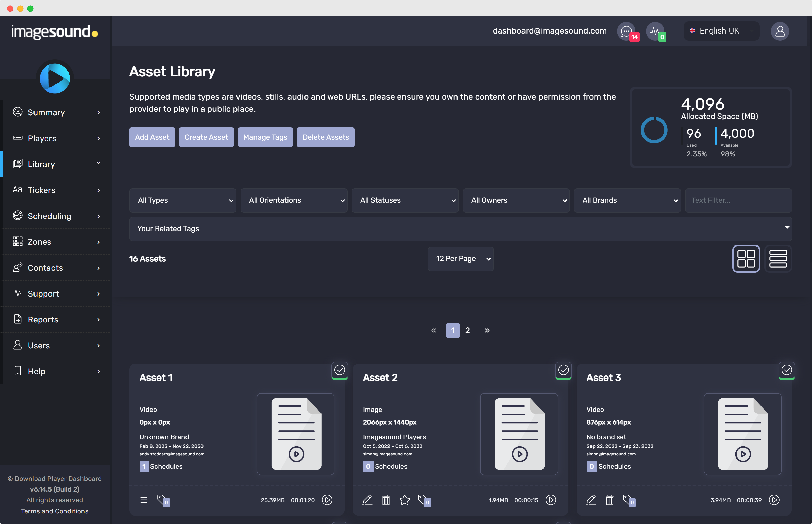Screen dimensions: 812x524
Task: Change the 12 Per Page dropdown
Action: 461,259
